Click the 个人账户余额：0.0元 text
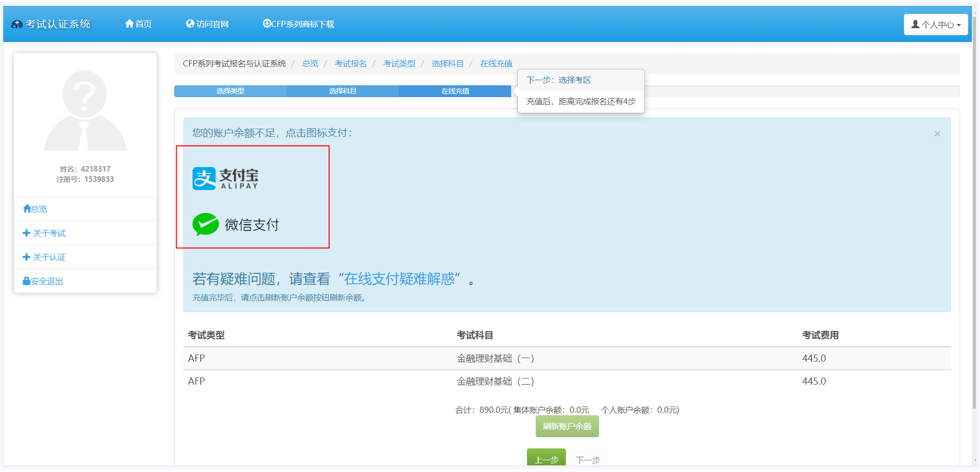 coord(639,410)
